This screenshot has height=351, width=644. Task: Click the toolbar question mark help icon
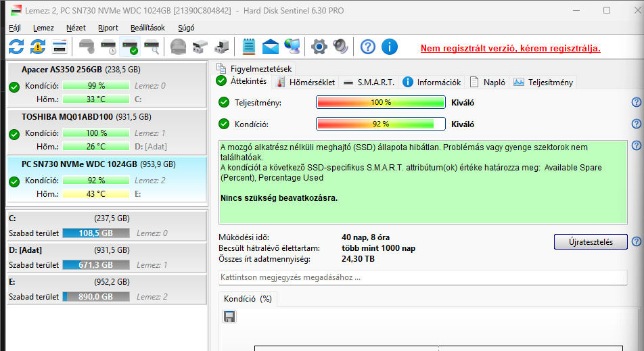[367, 47]
